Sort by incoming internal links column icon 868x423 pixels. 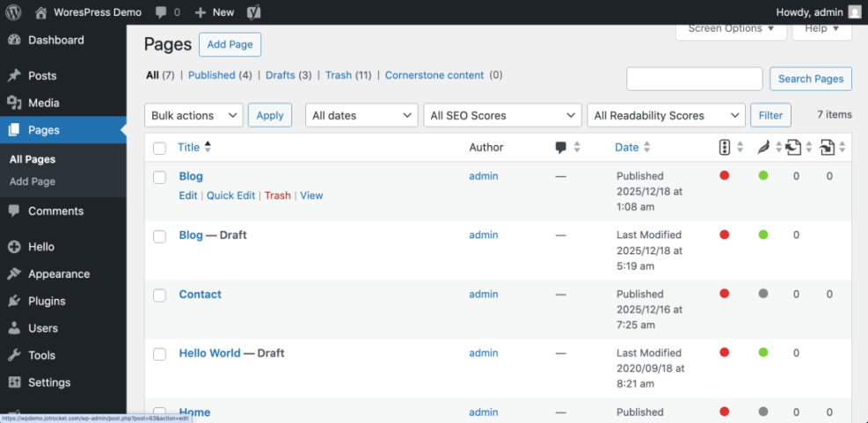[x=827, y=147]
